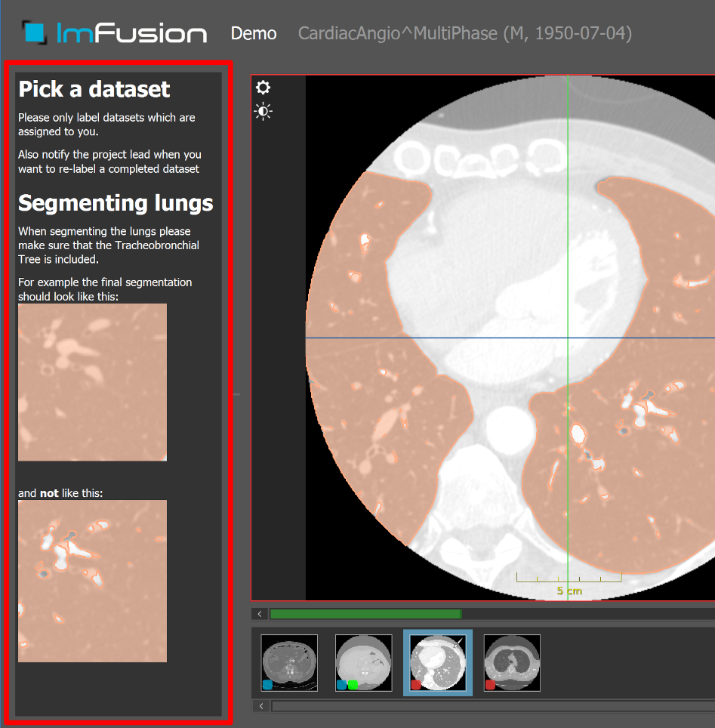Click text "When segmenting the lungs please"
The image size is (715, 728).
(104, 231)
